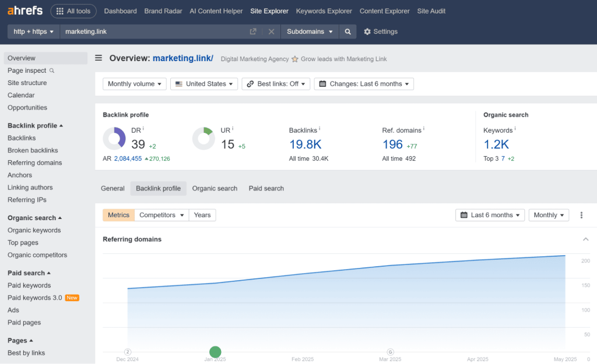Change http + https protocol dropdown
Viewport: 597px width, 364px height.
[33, 31]
